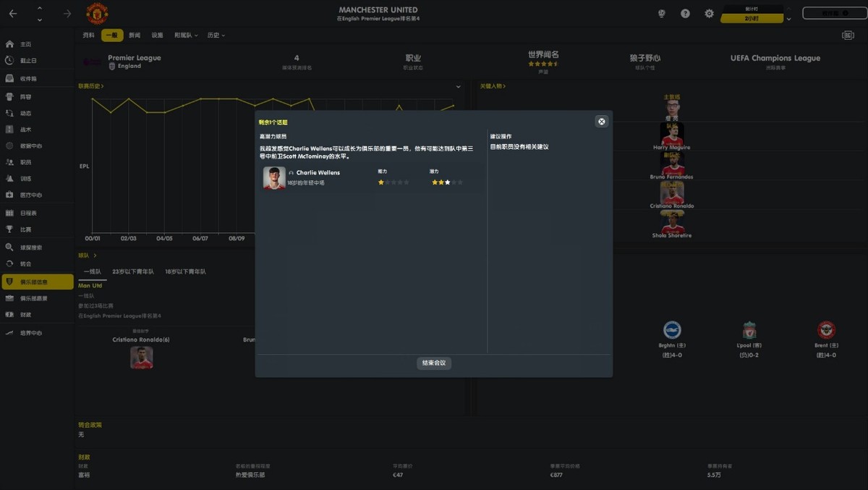Open the 联赛历史 league history link
The image size is (868, 490).
click(x=91, y=86)
